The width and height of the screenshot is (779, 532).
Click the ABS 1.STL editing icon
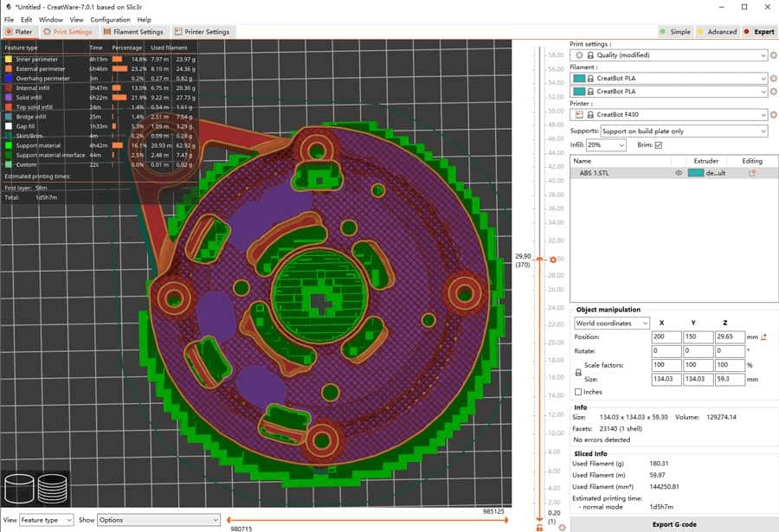coord(752,173)
